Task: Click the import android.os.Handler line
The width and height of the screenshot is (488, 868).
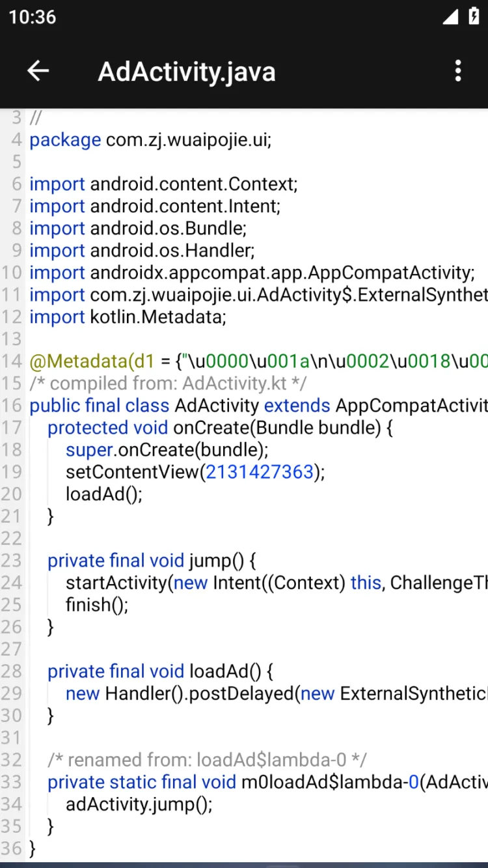Action: [x=142, y=251]
